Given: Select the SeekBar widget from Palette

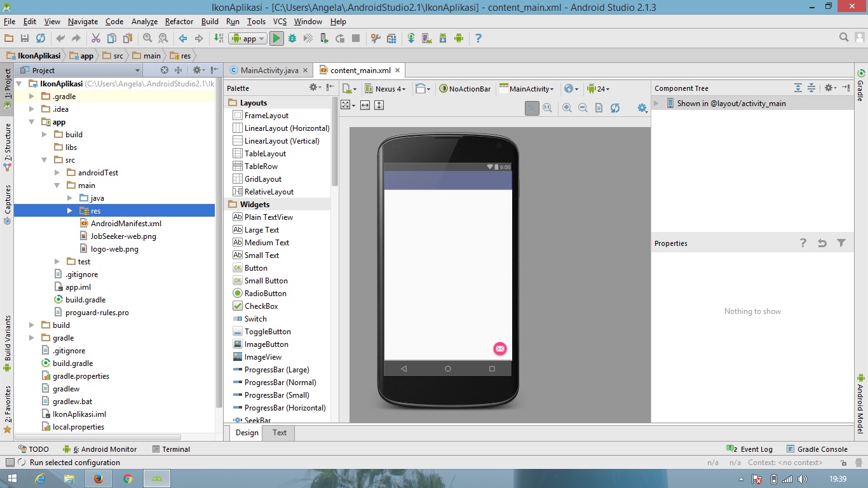Looking at the screenshot, I should click(x=257, y=420).
